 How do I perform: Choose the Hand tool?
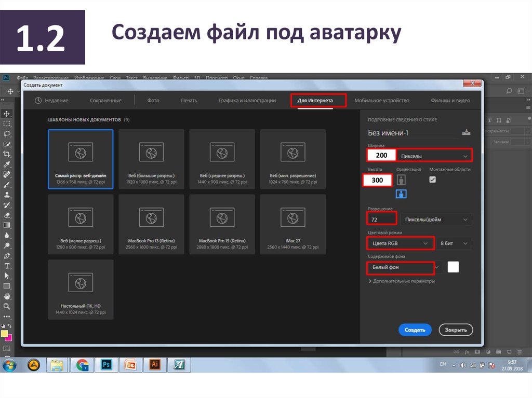click(7, 296)
